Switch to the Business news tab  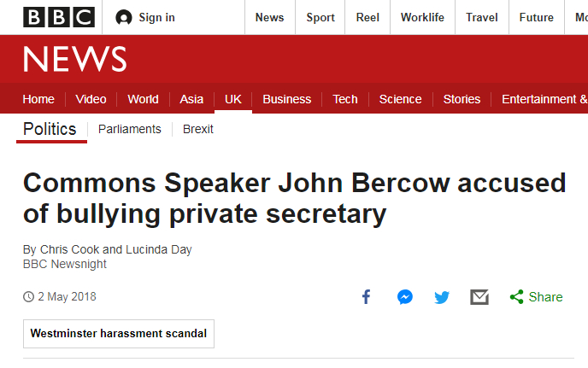286,99
